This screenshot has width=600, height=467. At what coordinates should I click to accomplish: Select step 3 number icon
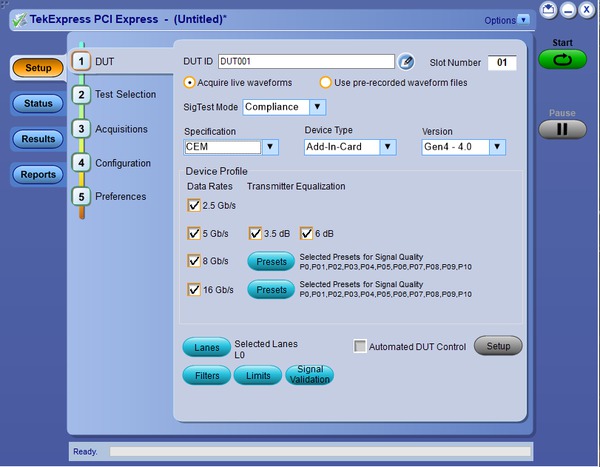(81, 129)
